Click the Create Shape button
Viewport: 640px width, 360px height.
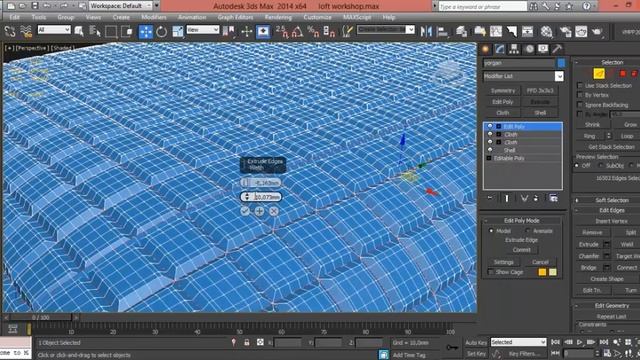pyautogui.click(x=607, y=279)
